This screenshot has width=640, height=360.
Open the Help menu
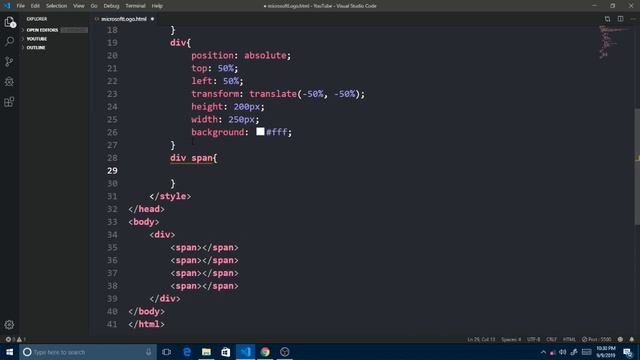click(x=157, y=6)
